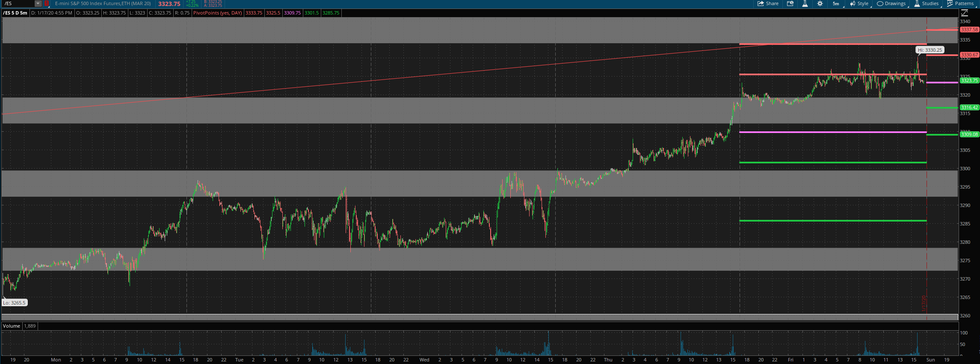
Task: Click the pivot value 3333.75
Action: 254,13
